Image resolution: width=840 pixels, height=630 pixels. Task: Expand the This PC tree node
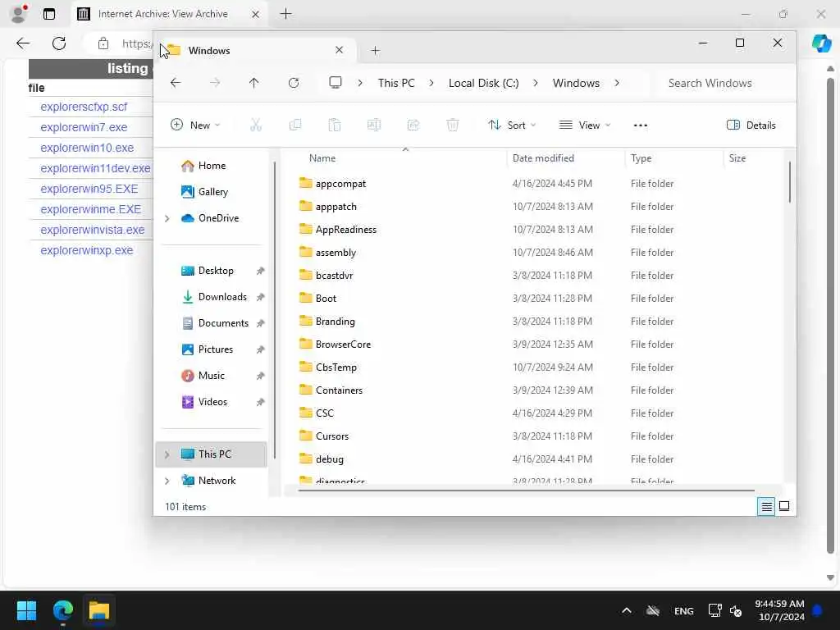tap(167, 454)
